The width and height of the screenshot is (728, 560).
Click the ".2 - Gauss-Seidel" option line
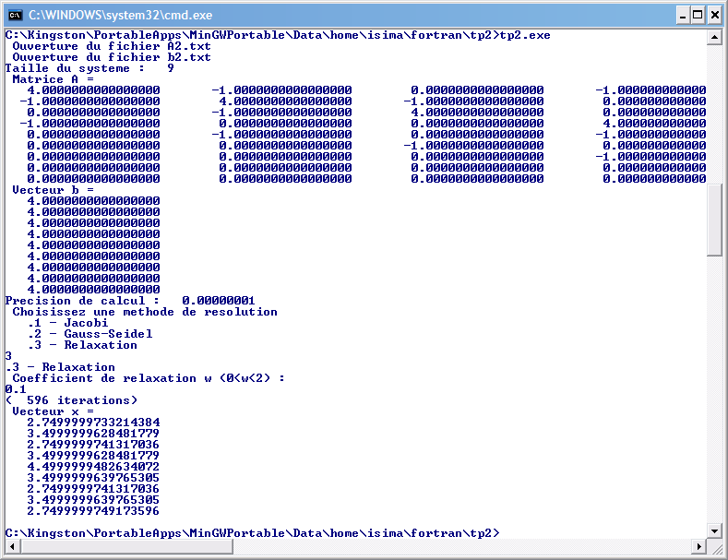[x=90, y=334]
